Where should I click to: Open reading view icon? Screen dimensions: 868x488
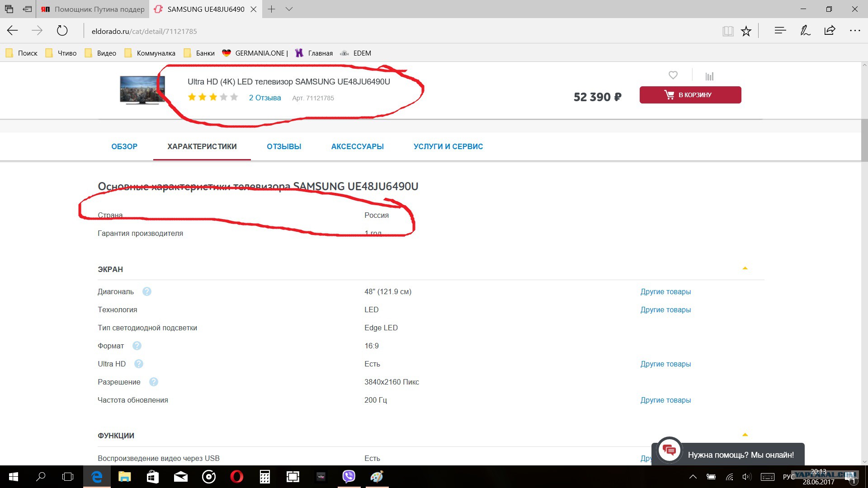click(x=728, y=31)
